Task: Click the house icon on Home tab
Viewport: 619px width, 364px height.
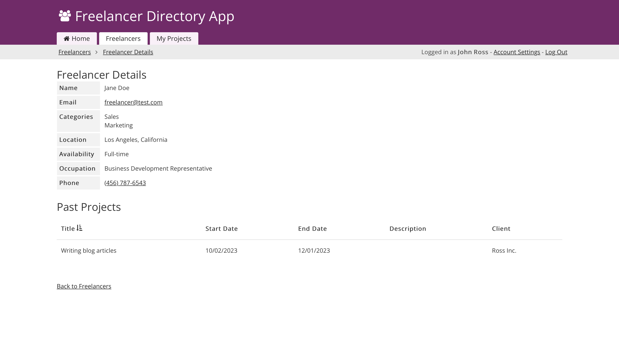Action: pos(67,38)
